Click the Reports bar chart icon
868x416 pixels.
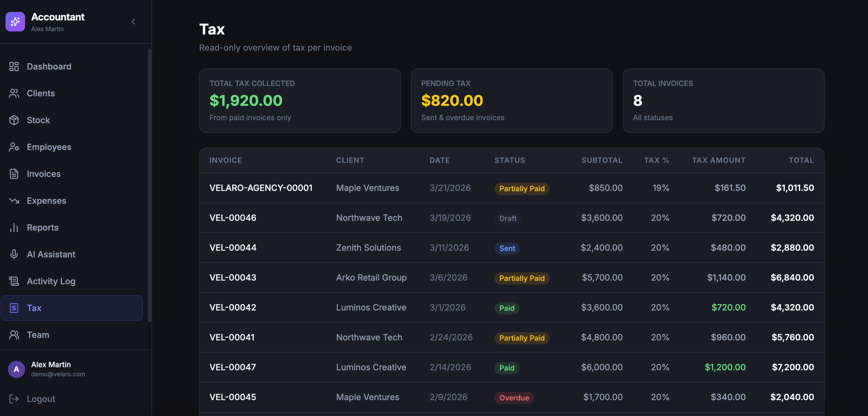[x=14, y=228]
